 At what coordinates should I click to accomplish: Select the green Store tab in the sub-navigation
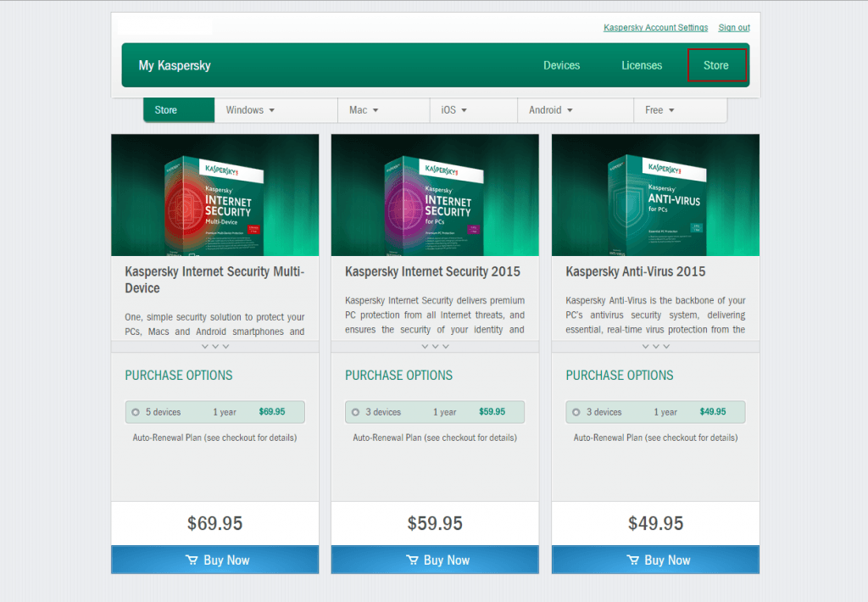pos(179,110)
